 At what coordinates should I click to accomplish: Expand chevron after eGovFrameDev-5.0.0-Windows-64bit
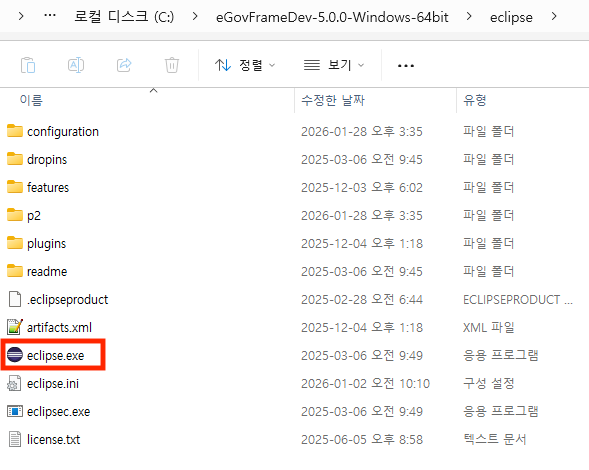[469, 17]
